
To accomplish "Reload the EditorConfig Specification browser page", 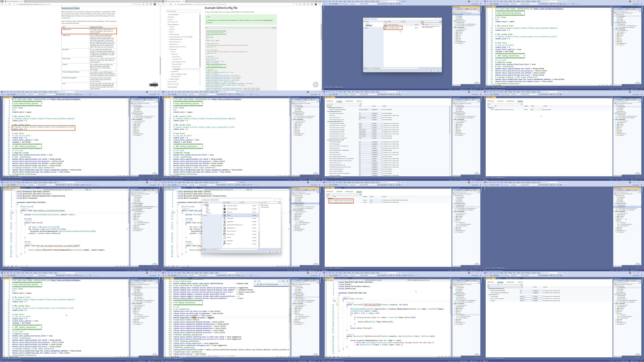I will tap(10, 4).
